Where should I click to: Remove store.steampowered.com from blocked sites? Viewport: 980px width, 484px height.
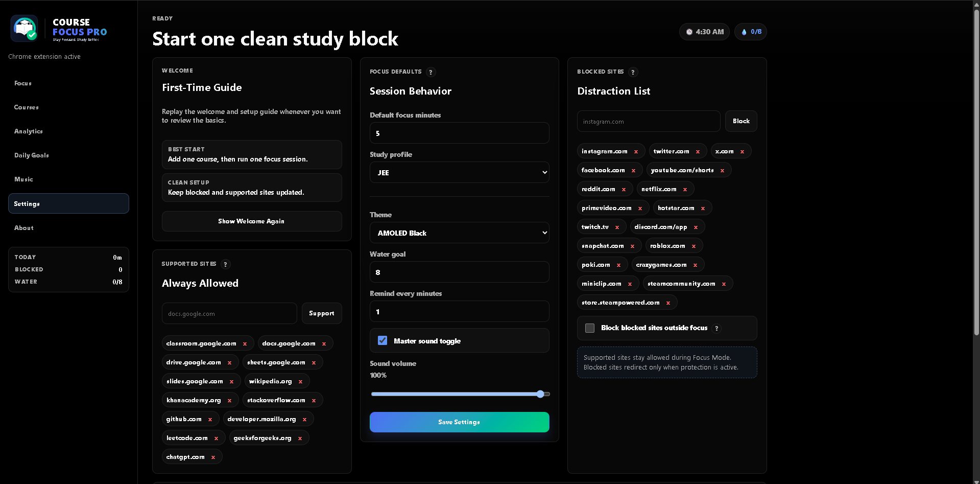668,303
